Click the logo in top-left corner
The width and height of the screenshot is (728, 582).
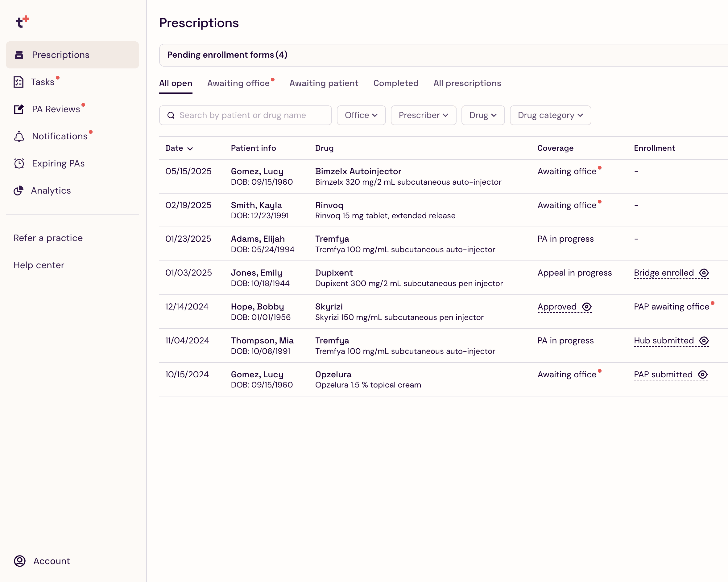click(22, 22)
